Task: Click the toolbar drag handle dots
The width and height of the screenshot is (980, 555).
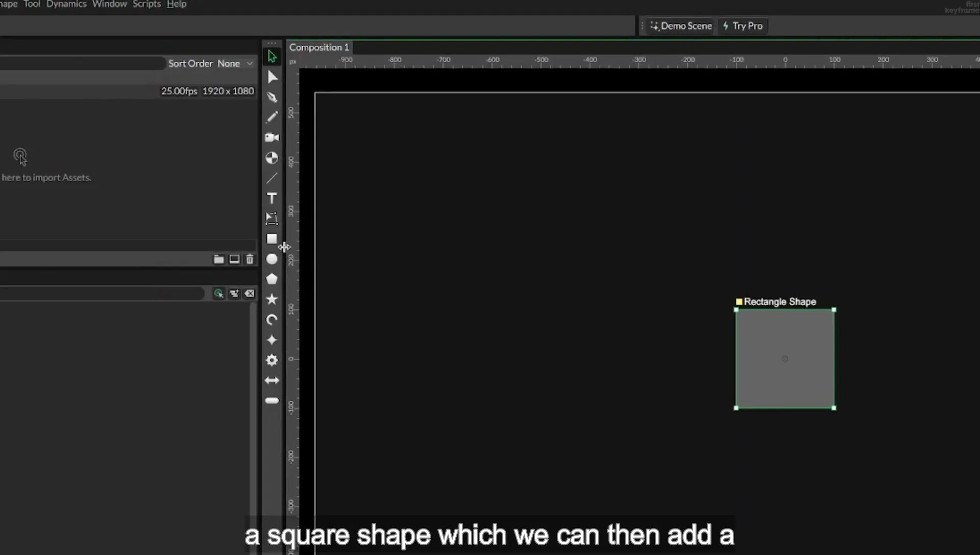Action: coord(272,43)
